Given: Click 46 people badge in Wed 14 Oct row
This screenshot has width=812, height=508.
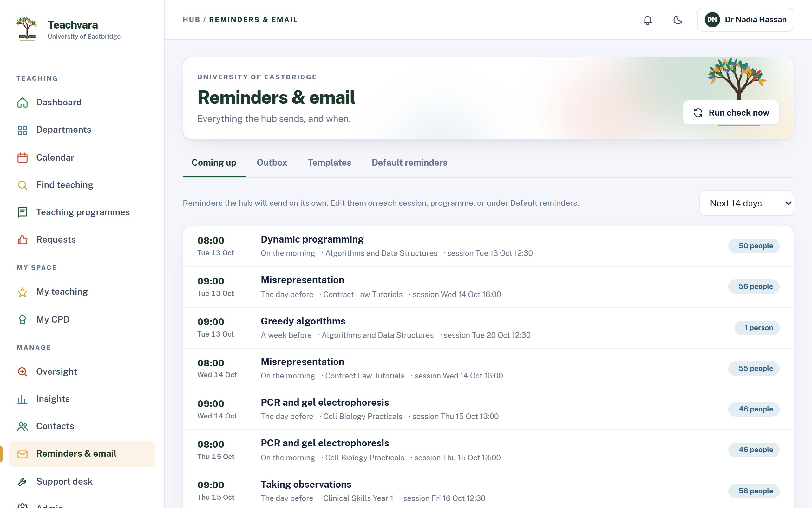Looking at the screenshot, I should coord(754,409).
